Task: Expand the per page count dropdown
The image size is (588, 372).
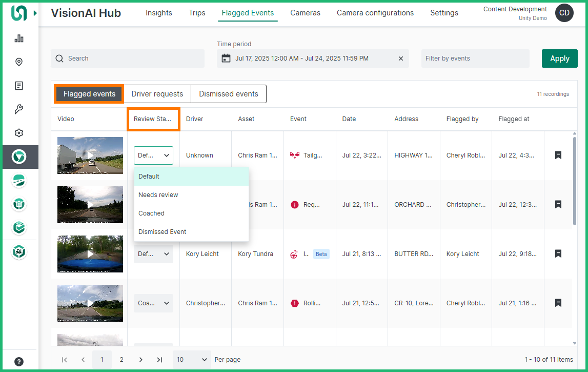Action: (192, 360)
